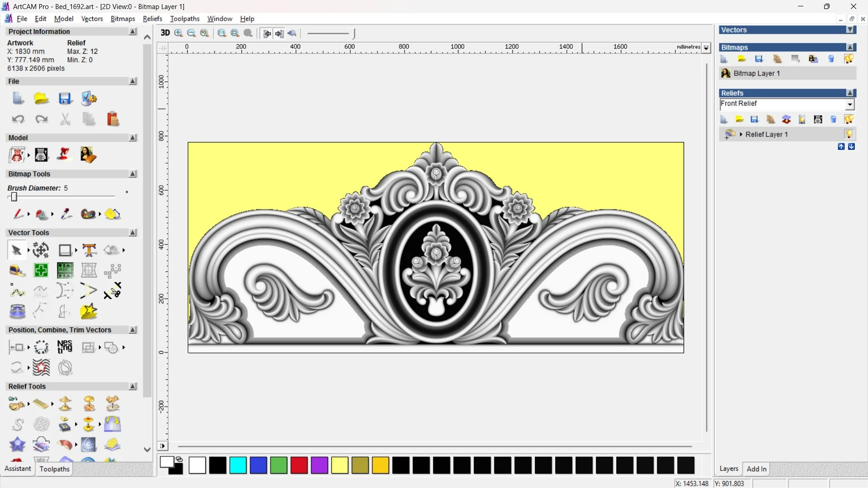The image size is (868, 488).
Task: Click the Vector Nesting tool icon
Action: click(x=65, y=347)
